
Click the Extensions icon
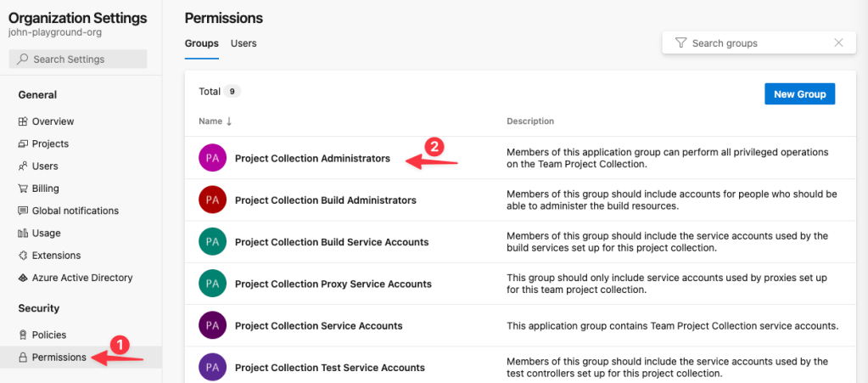pyautogui.click(x=23, y=256)
